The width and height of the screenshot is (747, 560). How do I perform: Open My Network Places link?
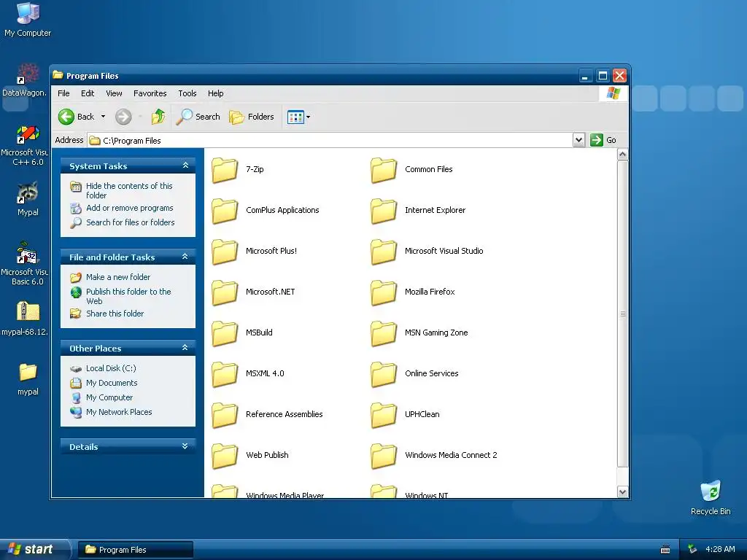click(119, 413)
